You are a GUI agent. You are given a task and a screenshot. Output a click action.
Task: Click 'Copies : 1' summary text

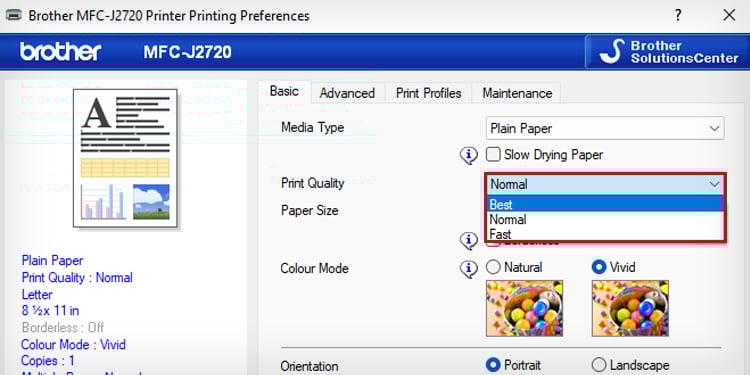[48, 361]
